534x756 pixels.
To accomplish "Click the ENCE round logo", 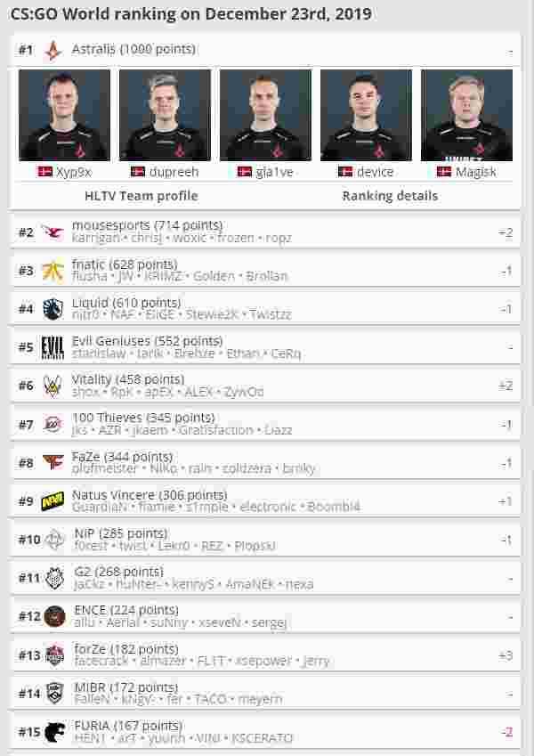I will (54, 616).
